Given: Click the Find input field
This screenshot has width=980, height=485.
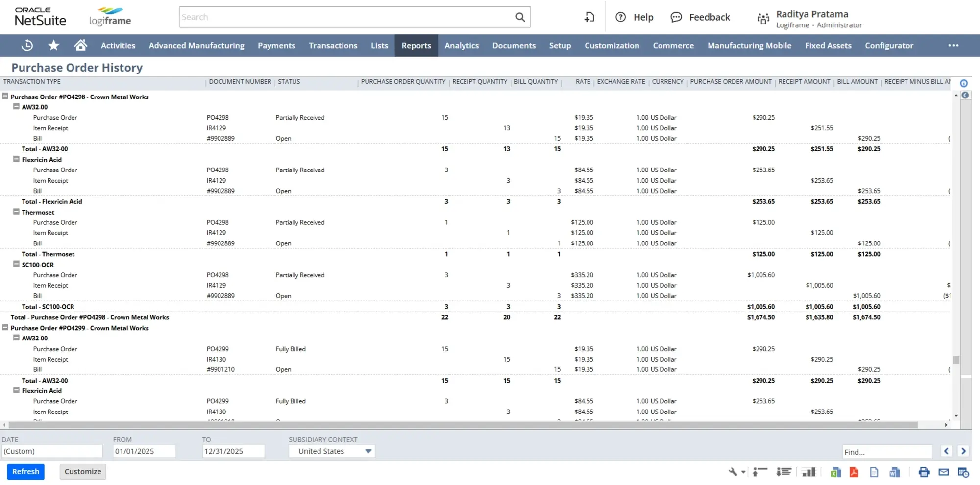Looking at the screenshot, I should click(887, 451).
